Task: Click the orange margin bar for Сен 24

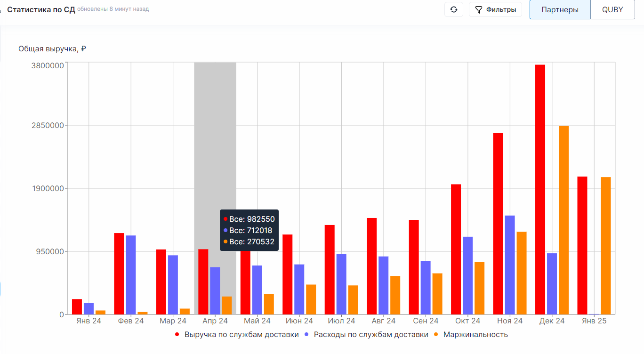Action: click(x=437, y=293)
